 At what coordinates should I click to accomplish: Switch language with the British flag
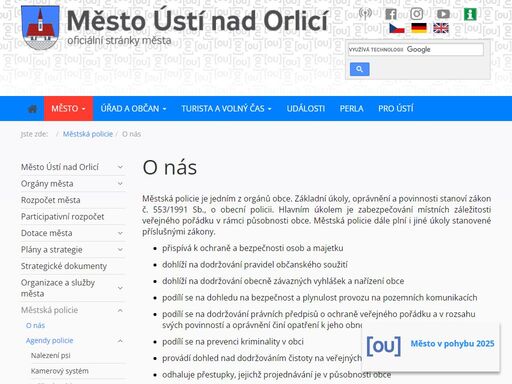click(x=441, y=28)
